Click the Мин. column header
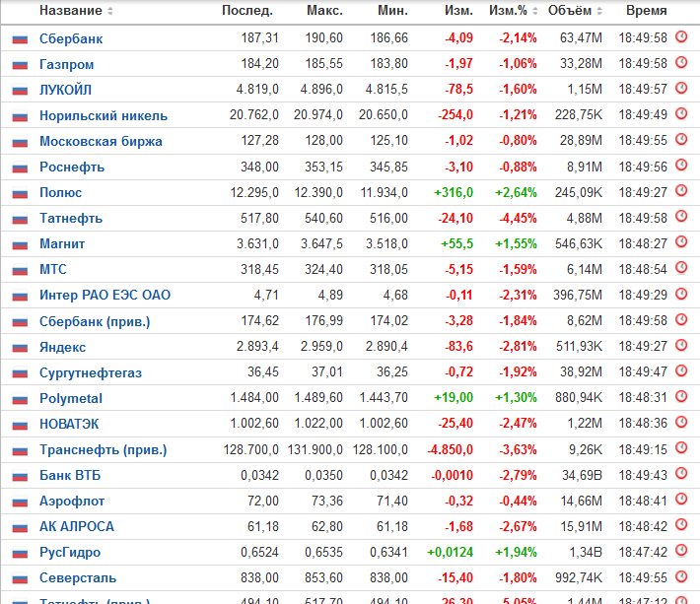700x604 pixels. pos(392,10)
